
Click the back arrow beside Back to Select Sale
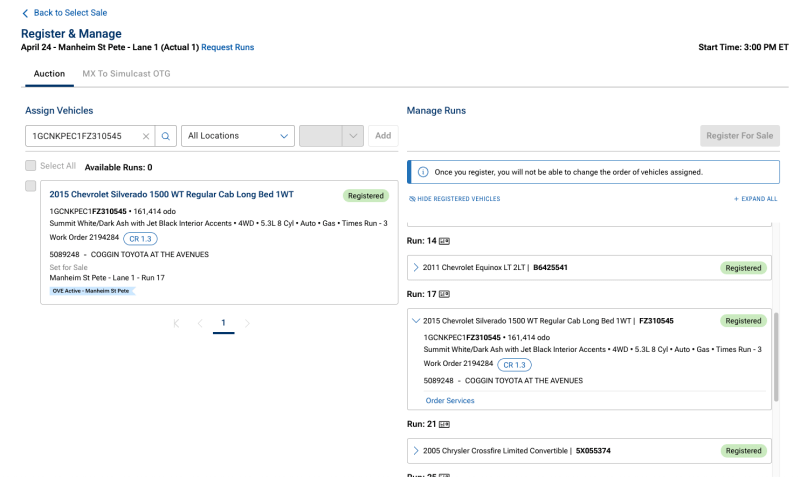[25, 13]
